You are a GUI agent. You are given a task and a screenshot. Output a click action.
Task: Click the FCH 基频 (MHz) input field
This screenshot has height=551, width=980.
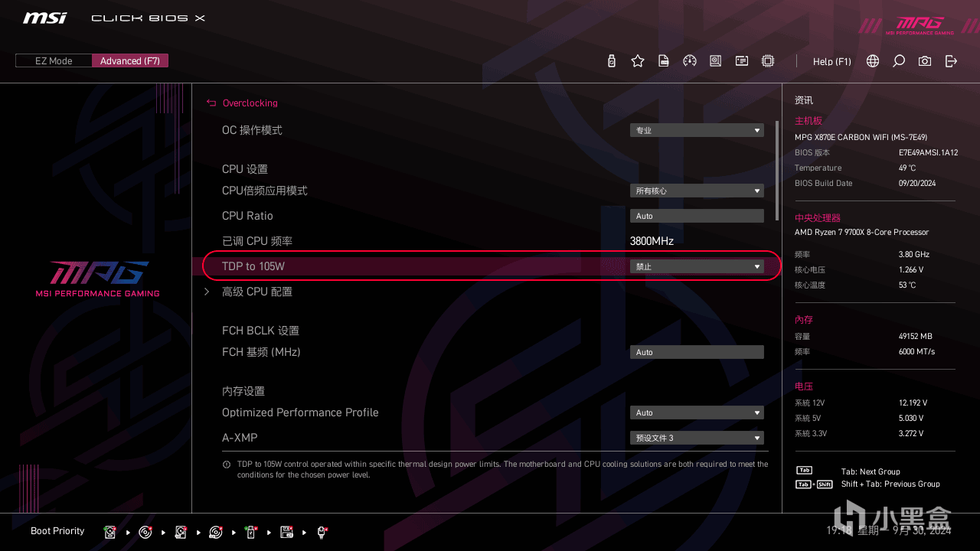pos(697,352)
